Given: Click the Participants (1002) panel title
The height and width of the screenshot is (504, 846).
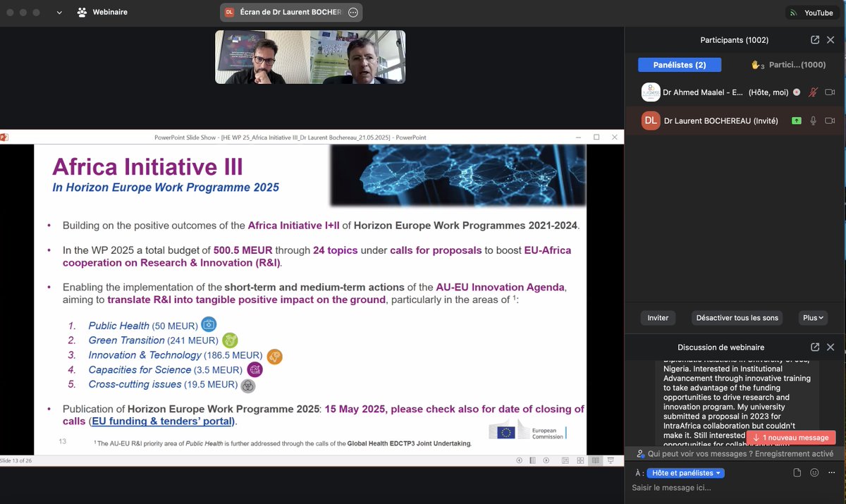Looking at the screenshot, I should point(735,40).
